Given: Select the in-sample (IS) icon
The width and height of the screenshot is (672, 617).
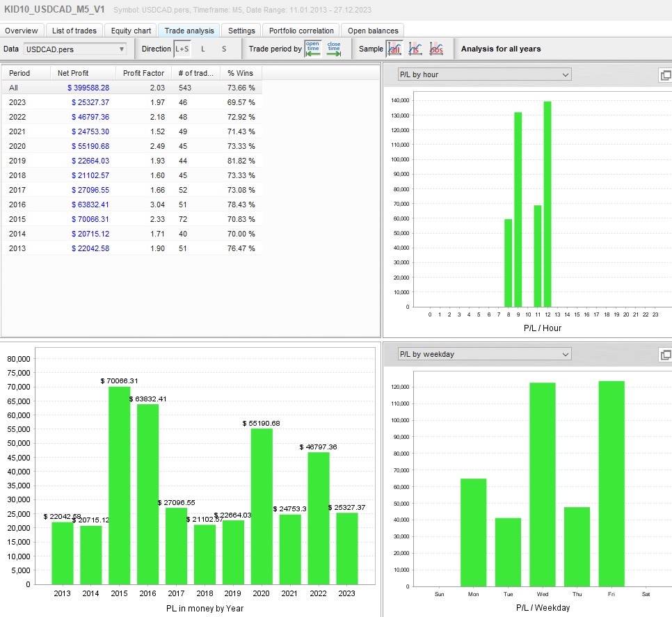Looking at the screenshot, I should point(415,49).
